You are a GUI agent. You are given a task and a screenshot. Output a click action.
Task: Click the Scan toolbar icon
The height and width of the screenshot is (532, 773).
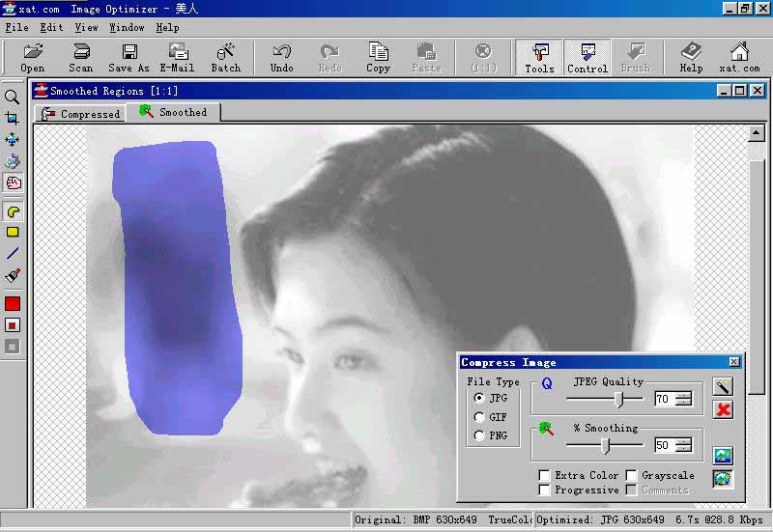point(81,58)
